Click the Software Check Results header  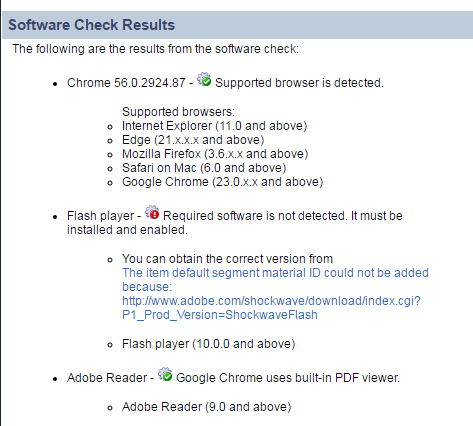92,25
